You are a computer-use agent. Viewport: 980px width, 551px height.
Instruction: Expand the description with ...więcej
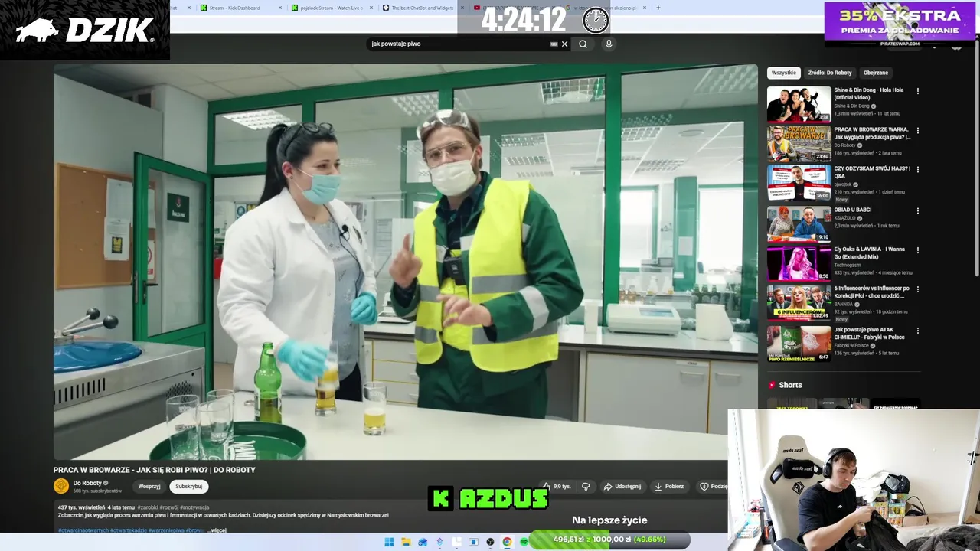click(x=218, y=530)
